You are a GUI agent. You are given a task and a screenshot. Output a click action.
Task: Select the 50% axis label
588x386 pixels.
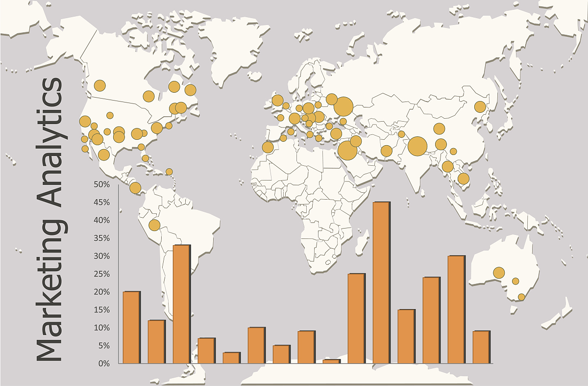(101, 184)
